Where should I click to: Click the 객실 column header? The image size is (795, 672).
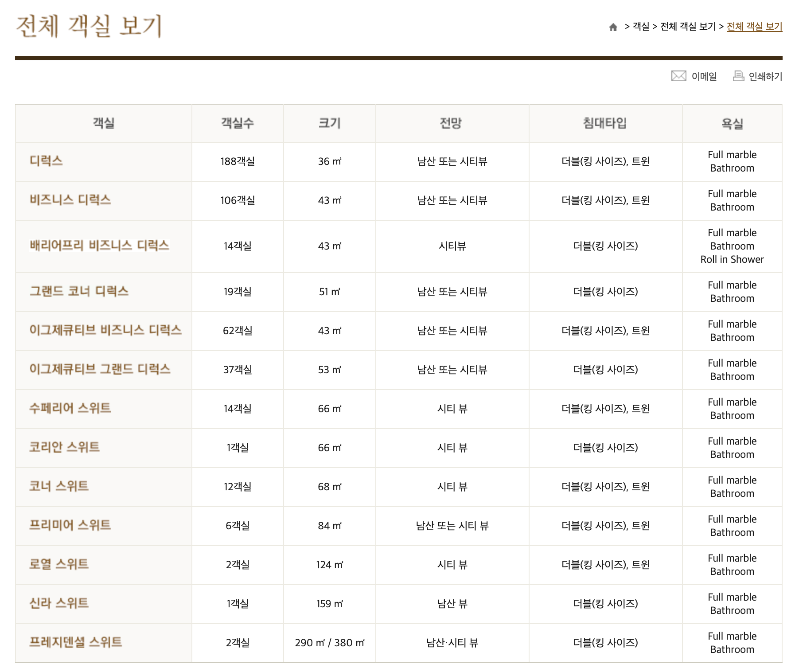tap(104, 123)
